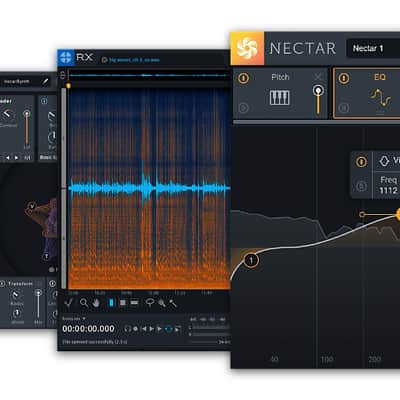Click the Play button in RX transport
Screen dimensions: 400x400
pos(152,329)
